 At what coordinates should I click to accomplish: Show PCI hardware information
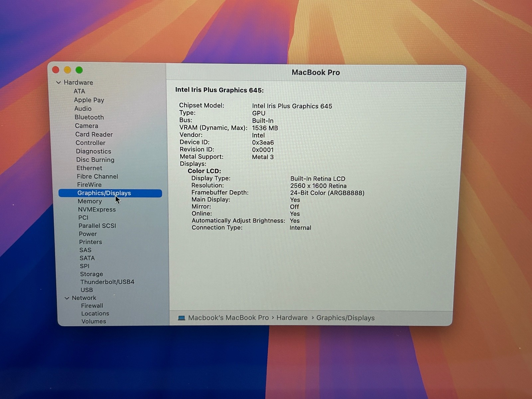[x=83, y=217]
